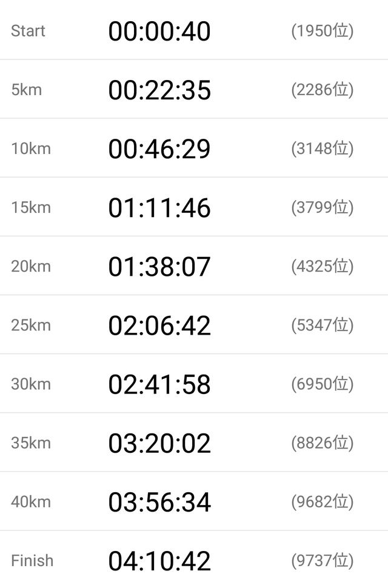Click the 6950位 rank at 30km

tap(323, 384)
